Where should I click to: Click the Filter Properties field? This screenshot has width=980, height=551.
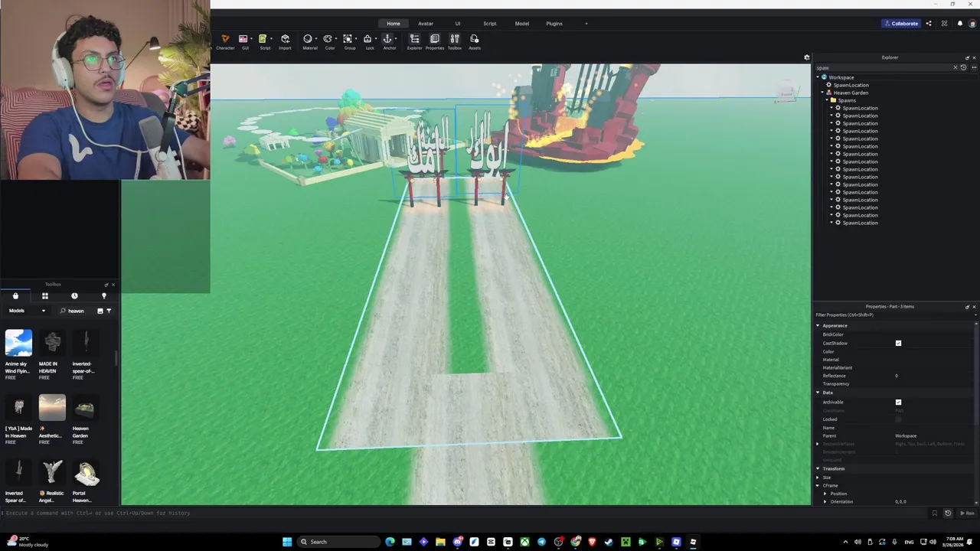(894, 315)
